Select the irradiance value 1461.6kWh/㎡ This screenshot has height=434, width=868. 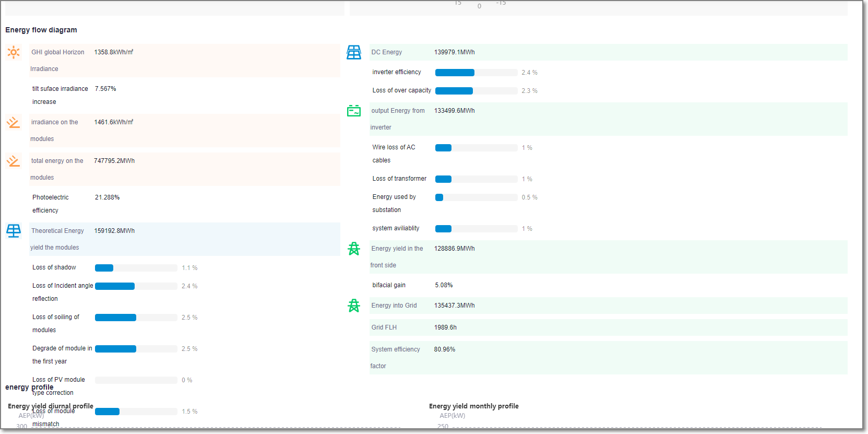click(114, 122)
